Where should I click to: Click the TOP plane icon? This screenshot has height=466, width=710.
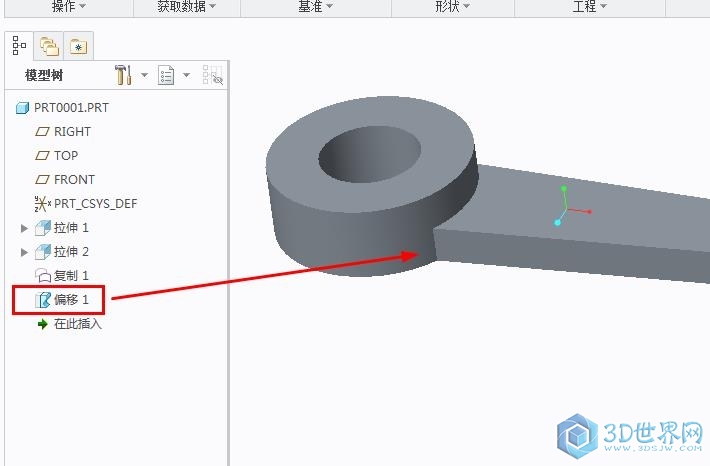pos(42,156)
